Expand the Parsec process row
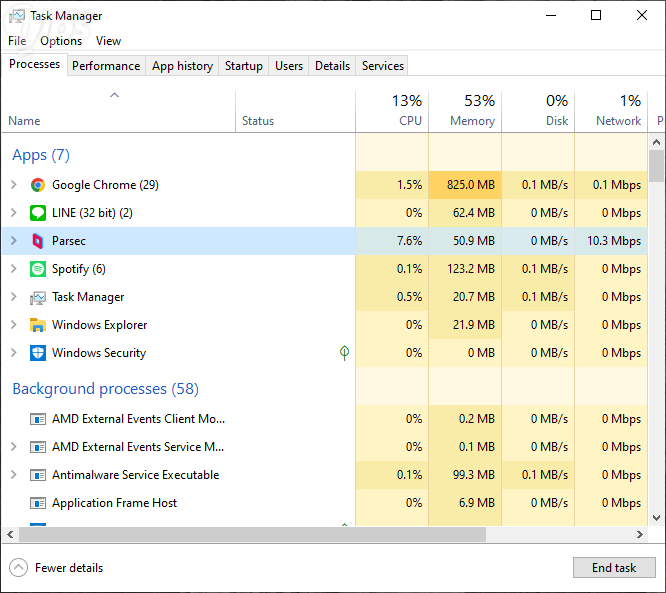 tap(14, 240)
